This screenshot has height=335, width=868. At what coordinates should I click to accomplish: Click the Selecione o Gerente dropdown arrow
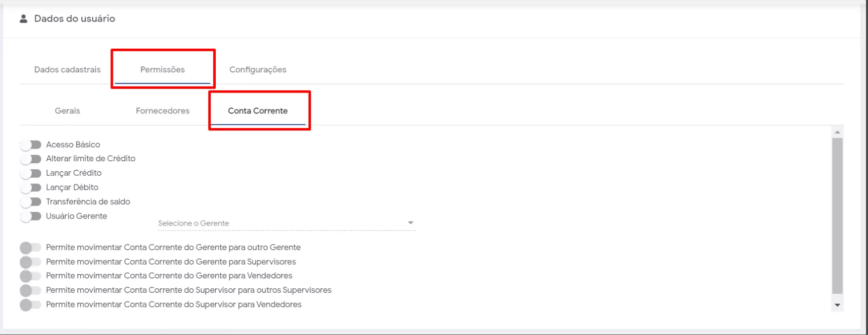pyautogui.click(x=410, y=223)
